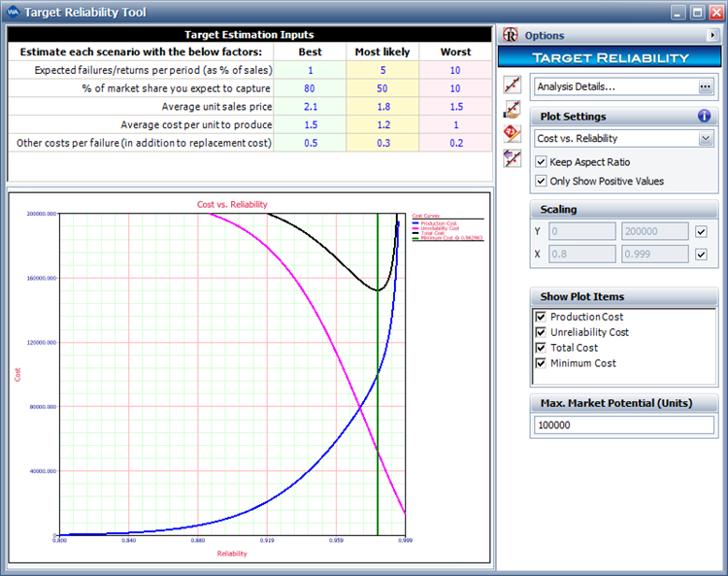Click Most likely market share cell

coord(383,88)
